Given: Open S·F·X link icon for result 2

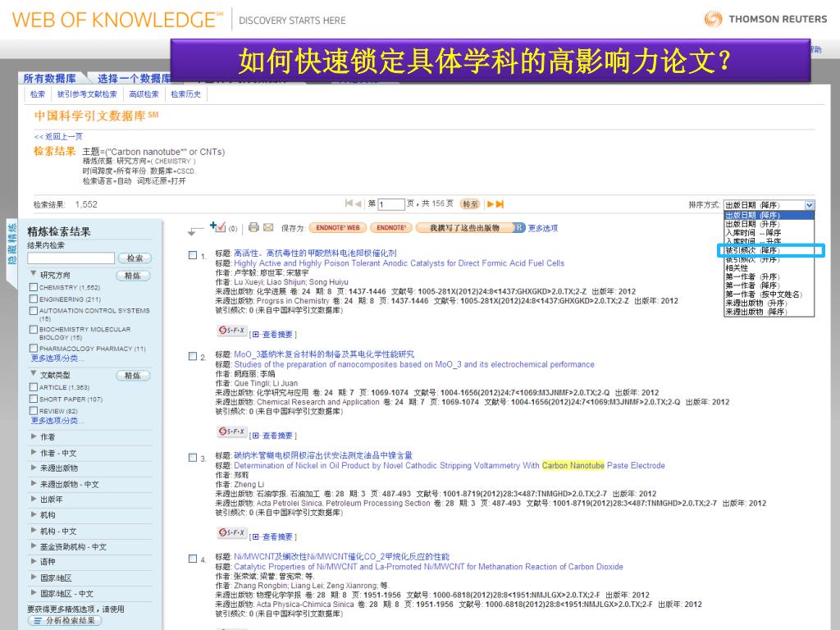Looking at the screenshot, I should point(232,431).
